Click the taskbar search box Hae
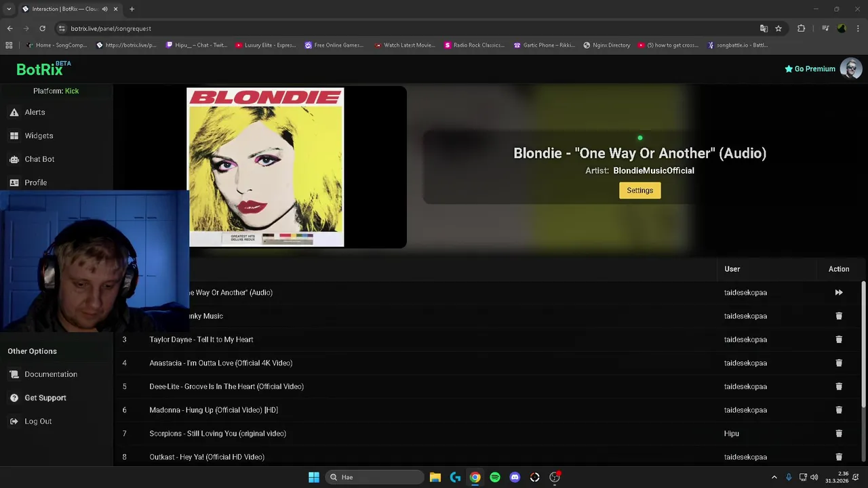 tap(374, 477)
